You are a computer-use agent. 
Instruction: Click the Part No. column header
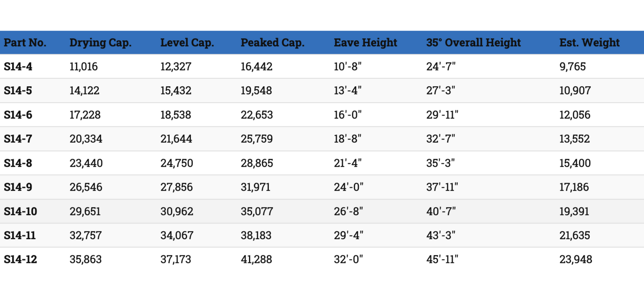[25, 43]
